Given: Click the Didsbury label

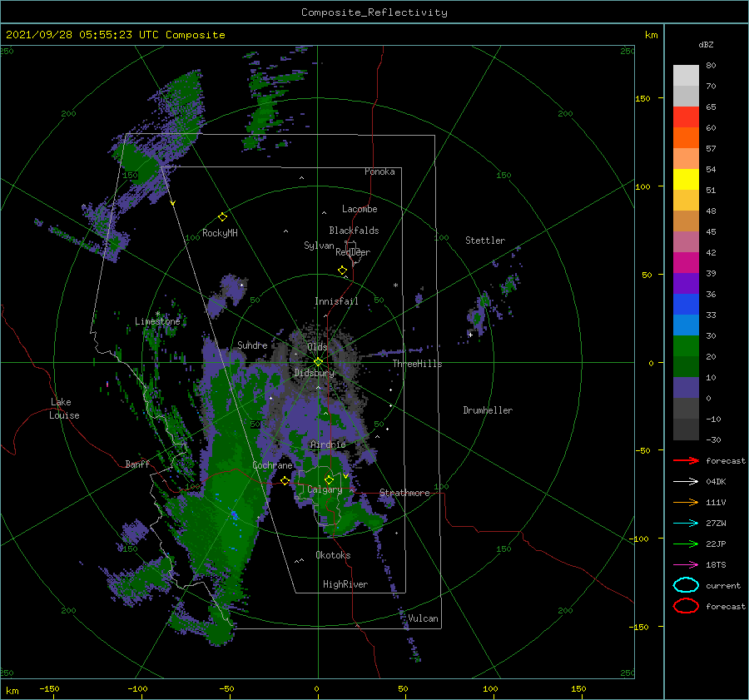Looking at the screenshot, I should [x=315, y=373].
